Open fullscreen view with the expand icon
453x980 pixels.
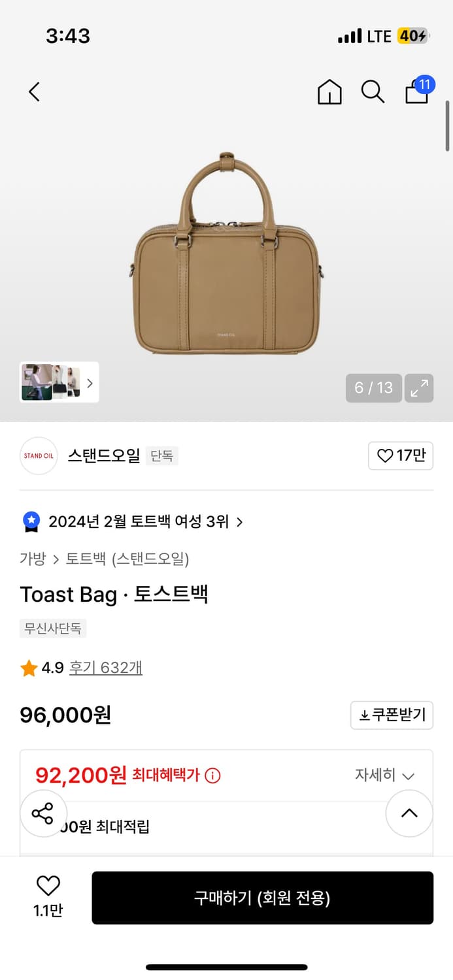419,387
